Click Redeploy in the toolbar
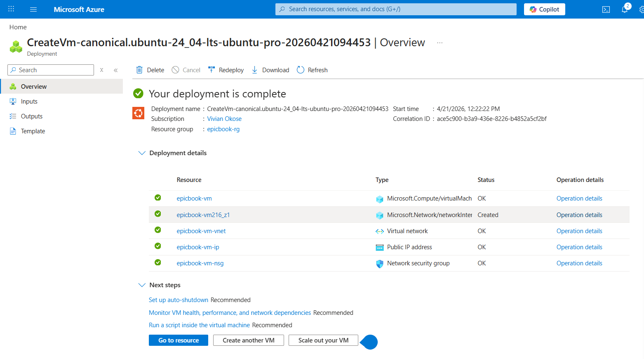The width and height of the screenshot is (644, 359). (x=226, y=70)
